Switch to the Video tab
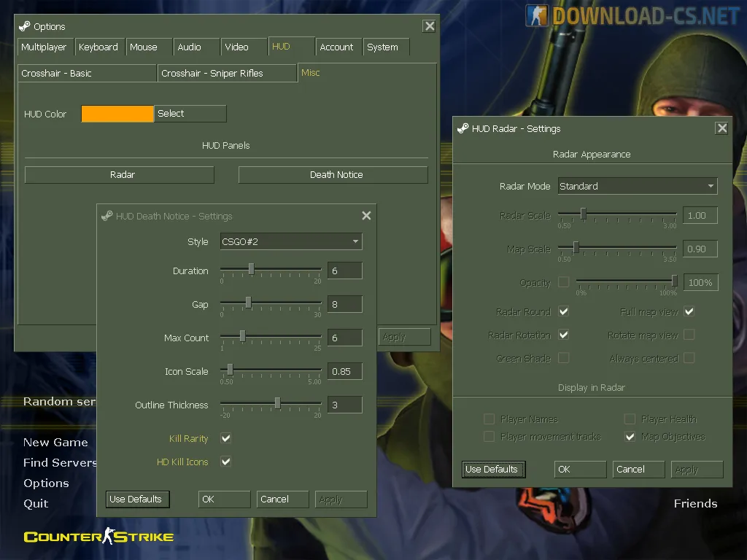This screenshot has width=747, height=560. (243, 47)
